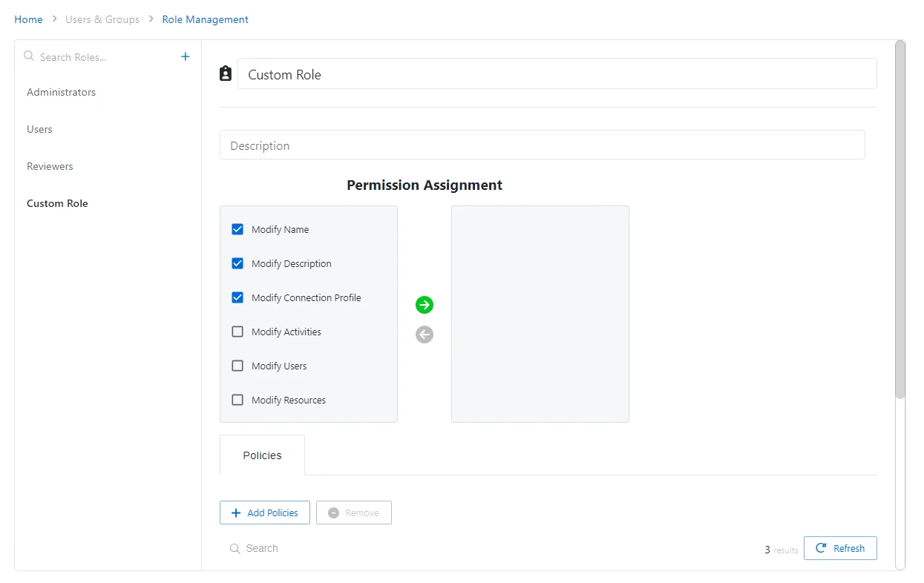The height and width of the screenshot is (583, 924).
Task: Enable the Modify Activities checkbox
Action: coord(237,332)
